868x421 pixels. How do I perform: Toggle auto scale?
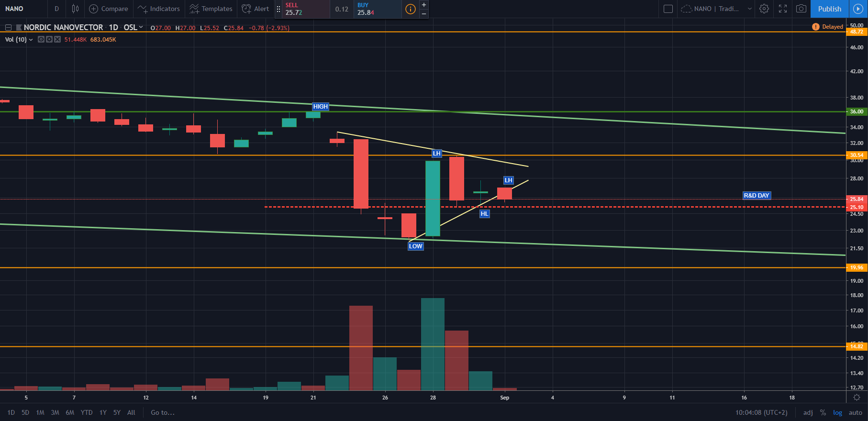click(855, 412)
